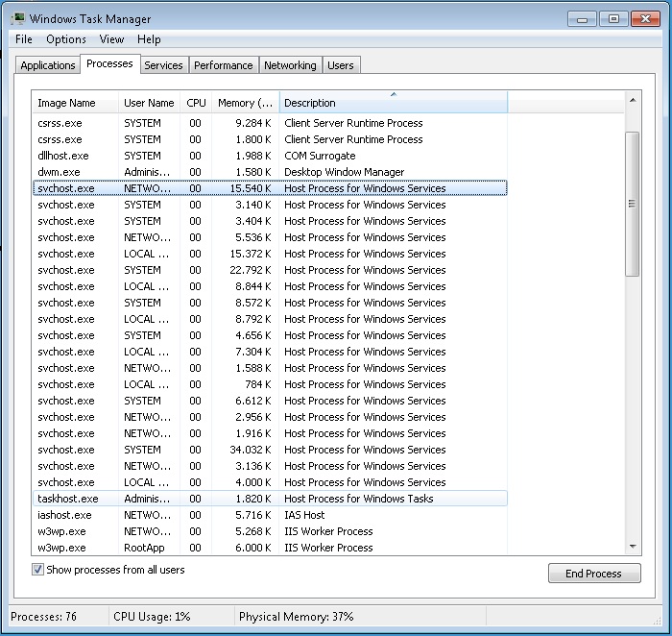672x636 pixels.
Task: Open the Options menu
Action: point(66,39)
